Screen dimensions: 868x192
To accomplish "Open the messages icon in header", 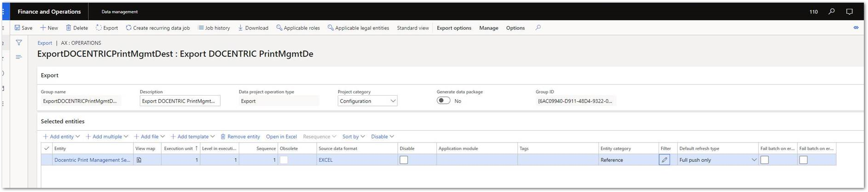I will click(x=849, y=12).
